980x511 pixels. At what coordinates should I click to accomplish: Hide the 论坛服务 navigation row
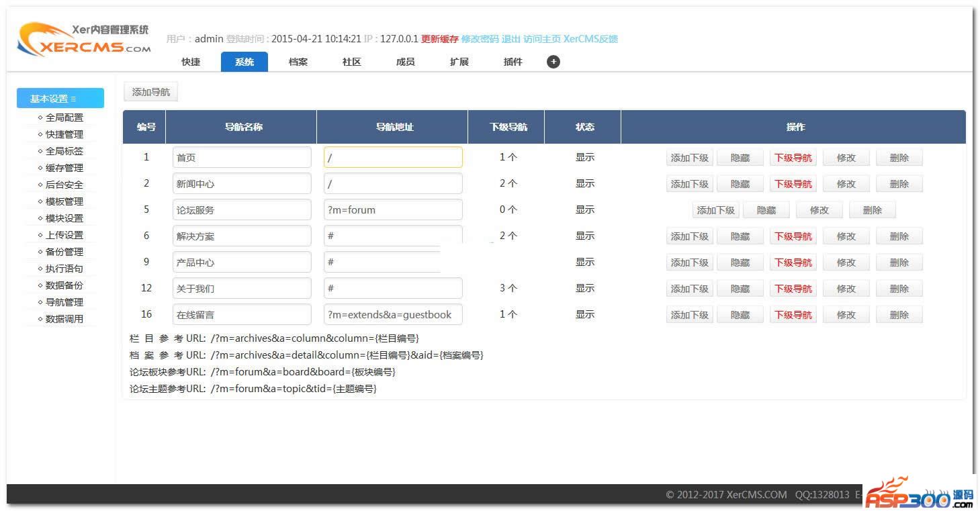766,210
